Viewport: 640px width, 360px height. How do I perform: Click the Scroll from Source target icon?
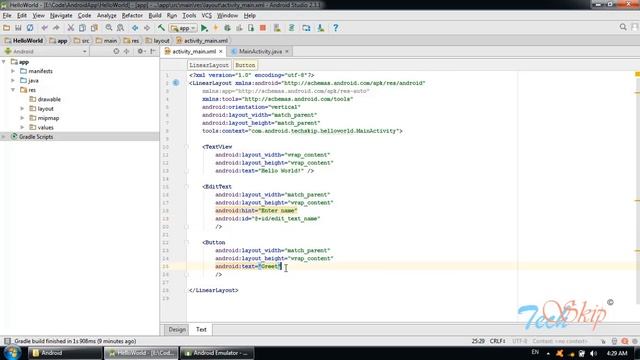[116, 51]
